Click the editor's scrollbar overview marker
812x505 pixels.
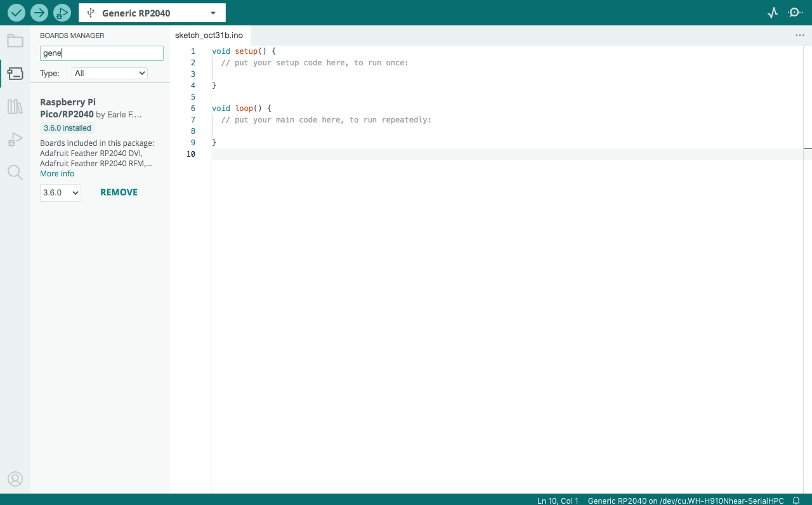(808, 148)
